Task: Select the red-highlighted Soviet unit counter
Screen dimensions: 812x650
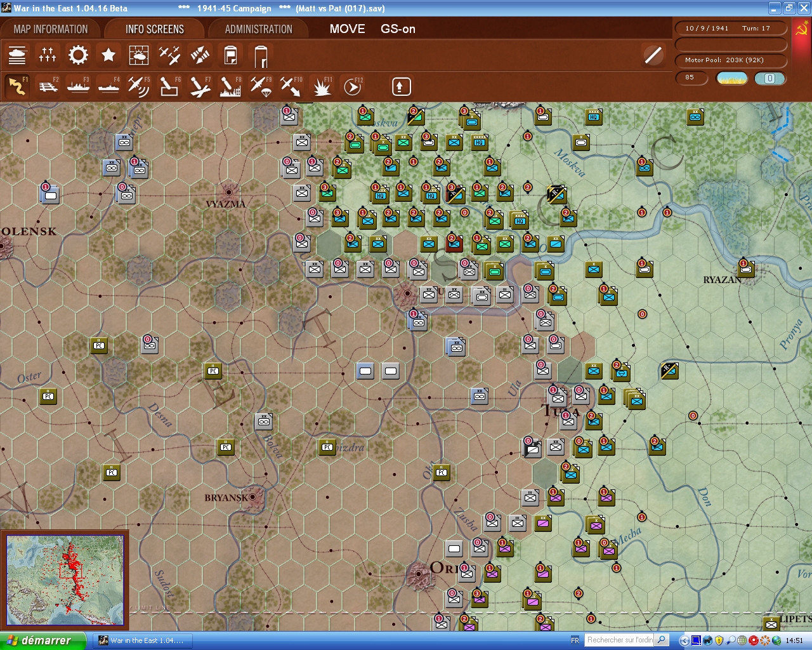Action: coord(454,244)
